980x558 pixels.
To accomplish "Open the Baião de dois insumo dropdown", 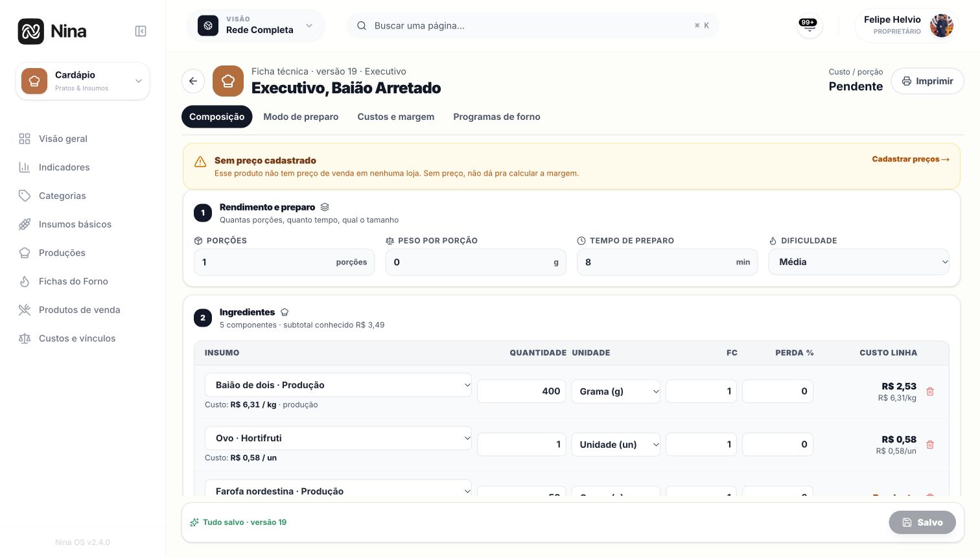I will click(x=338, y=385).
